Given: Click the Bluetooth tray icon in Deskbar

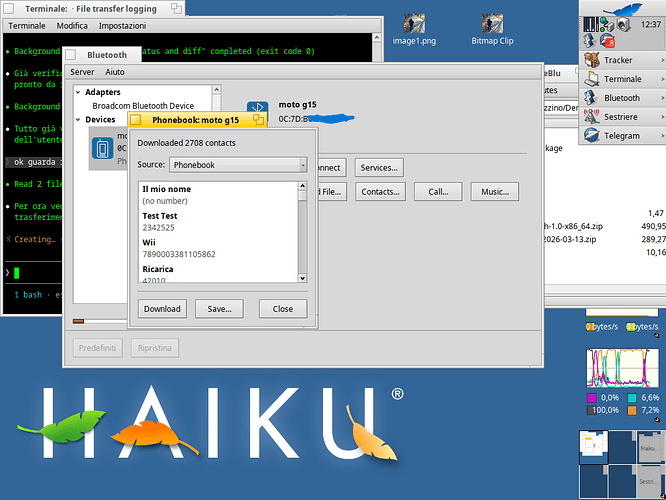Looking at the screenshot, I should tap(590, 40).
